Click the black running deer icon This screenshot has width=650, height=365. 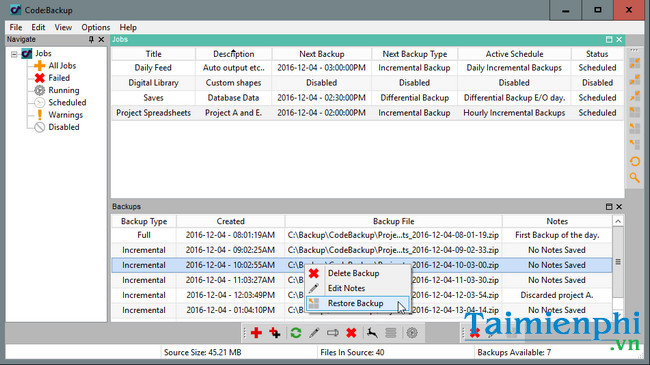coord(372,333)
